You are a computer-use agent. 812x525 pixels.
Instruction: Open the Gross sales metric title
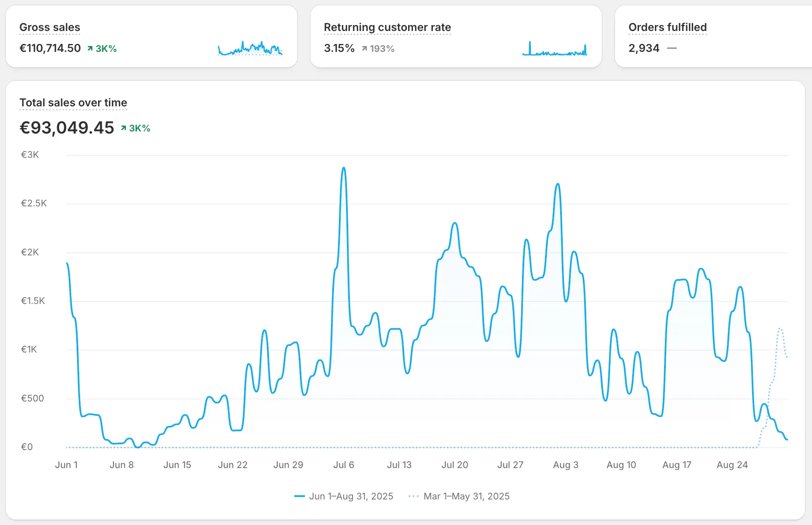tap(49, 27)
